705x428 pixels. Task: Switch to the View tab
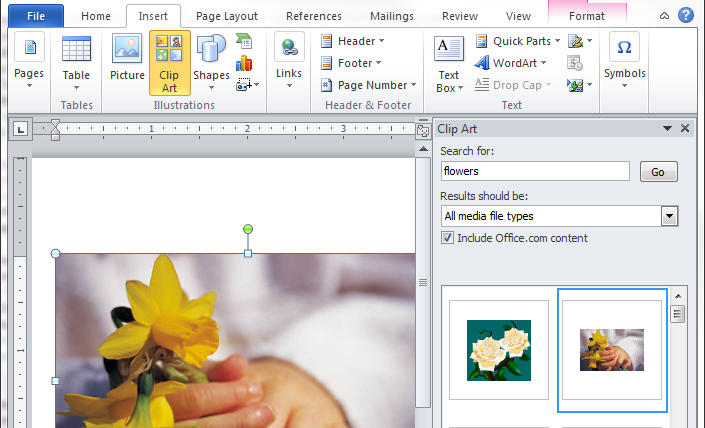518,16
